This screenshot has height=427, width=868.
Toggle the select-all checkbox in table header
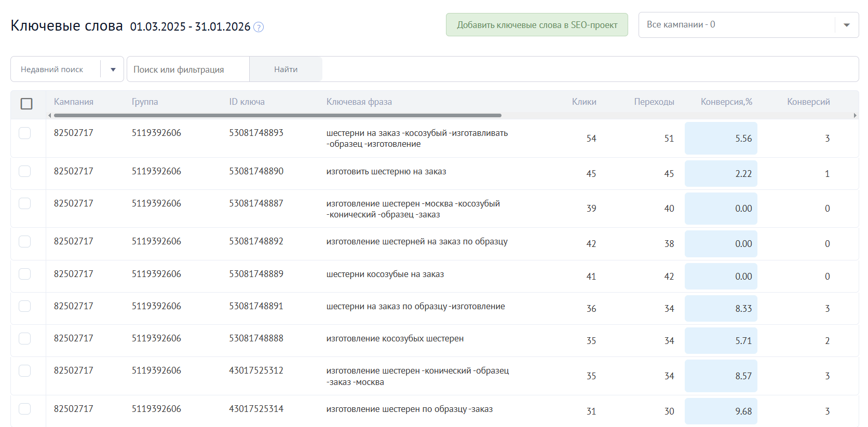[26, 104]
